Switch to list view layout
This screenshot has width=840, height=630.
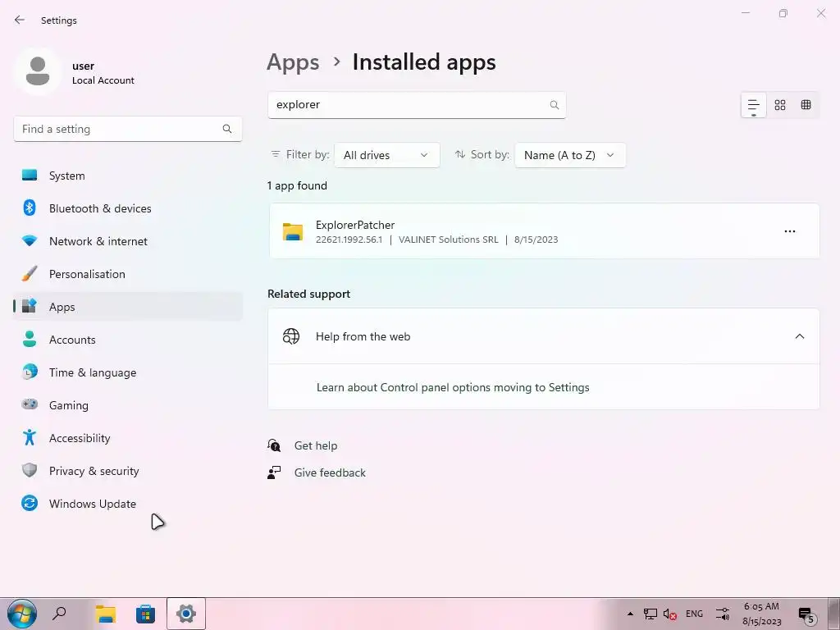(754, 105)
